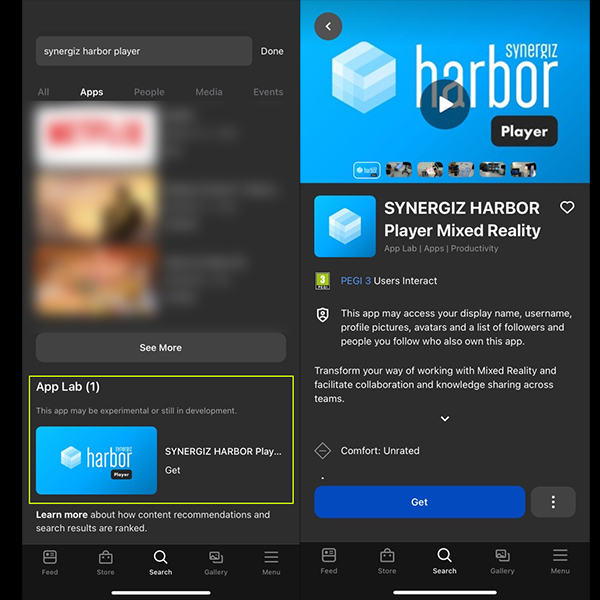600x600 pixels.
Task: Tap the back arrow on the app page
Action: (x=328, y=27)
